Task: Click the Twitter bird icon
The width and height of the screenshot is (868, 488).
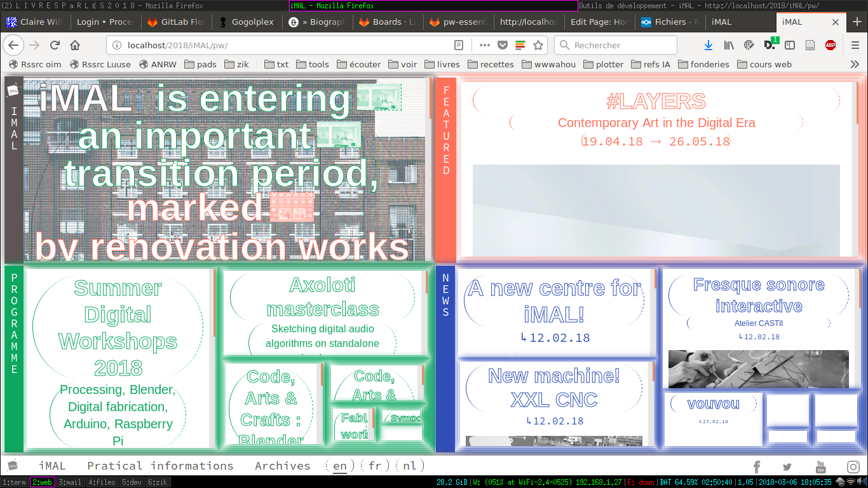Action: [787, 466]
